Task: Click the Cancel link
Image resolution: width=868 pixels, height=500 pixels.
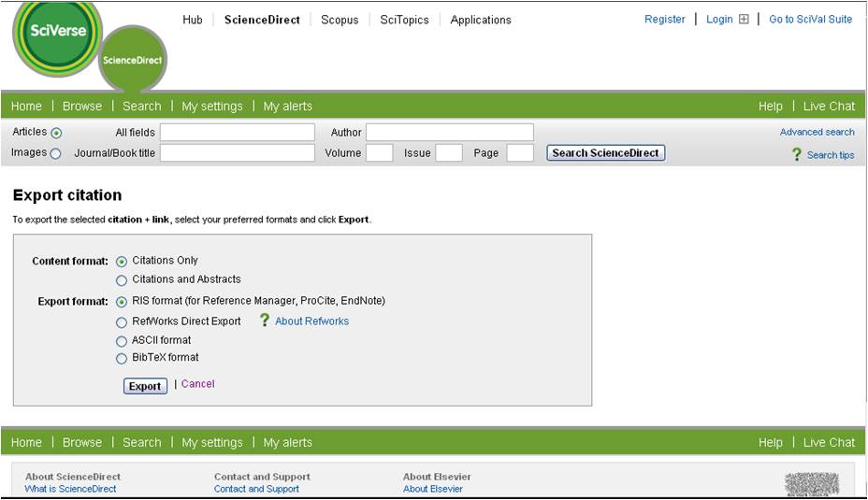Action: [197, 384]
